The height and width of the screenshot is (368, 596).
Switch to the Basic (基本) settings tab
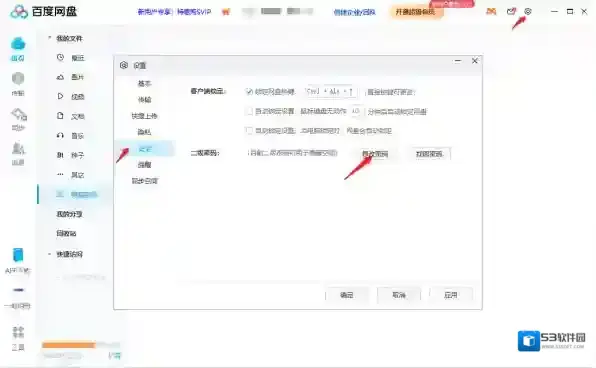tap(144, 83)
